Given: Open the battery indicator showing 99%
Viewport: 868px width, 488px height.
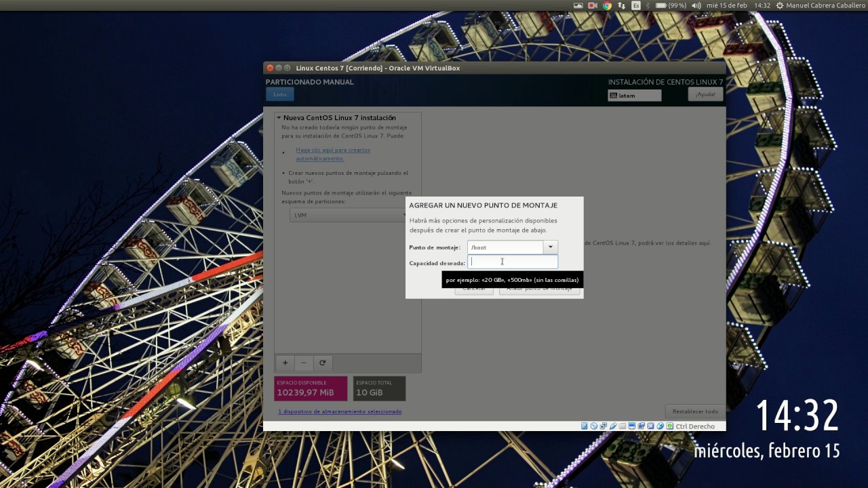Looking at the screenshot, I should [x=671, y=5].
